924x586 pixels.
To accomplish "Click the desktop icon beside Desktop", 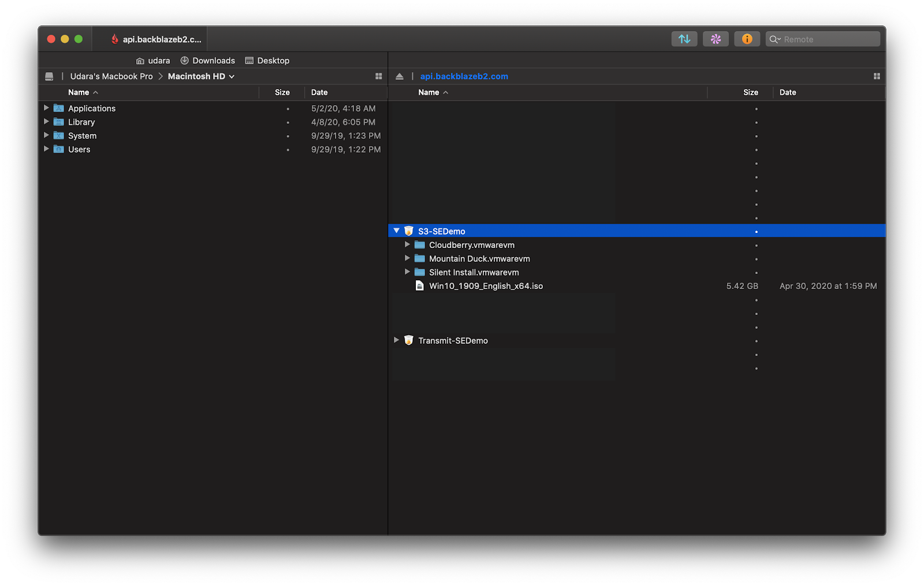I will tap(249, 60).
